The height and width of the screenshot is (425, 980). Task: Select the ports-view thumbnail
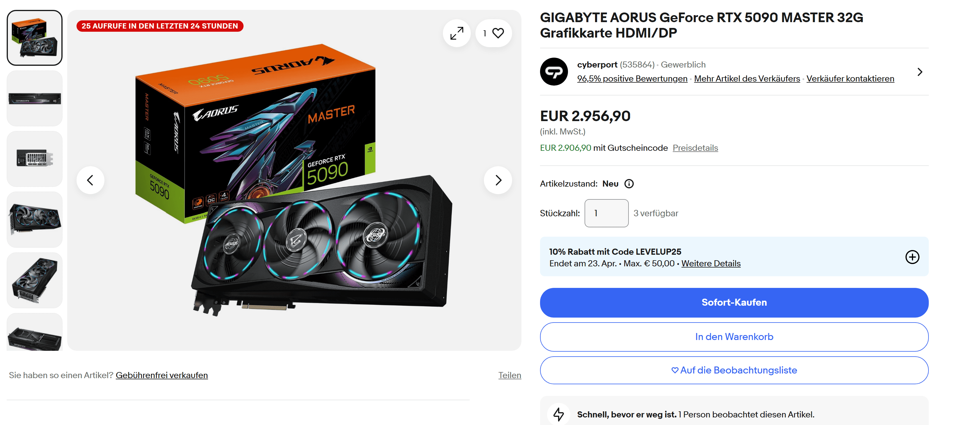(35, 159)
